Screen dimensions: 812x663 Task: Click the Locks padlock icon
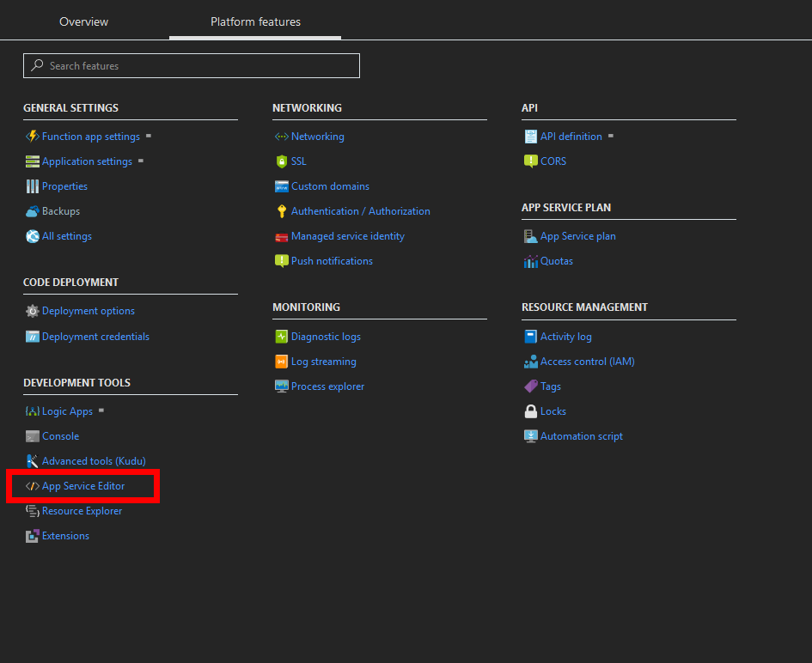[x=531, y=411]
